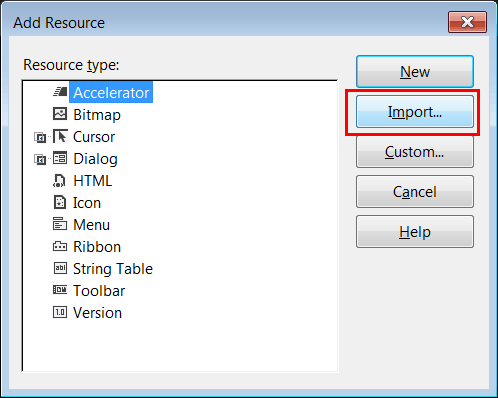
Task: Click the Version resource icon
Action: (60, 312)
